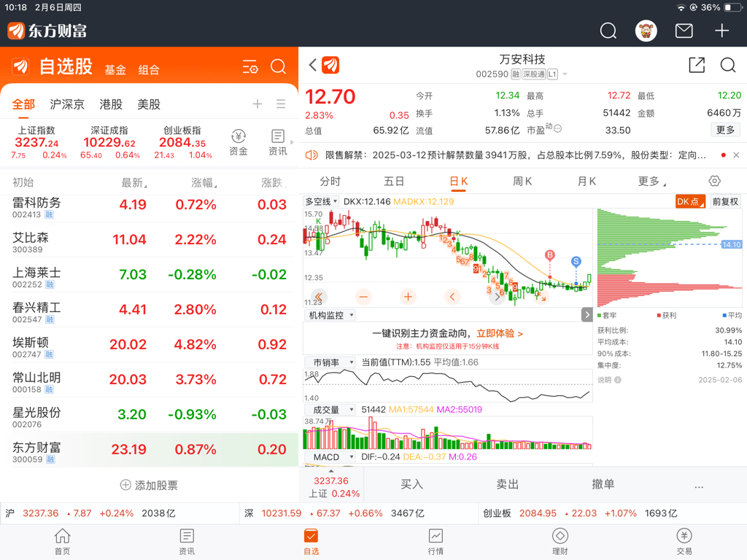
Task: Share the 万安科技 stock page
Action: point(697,65)
